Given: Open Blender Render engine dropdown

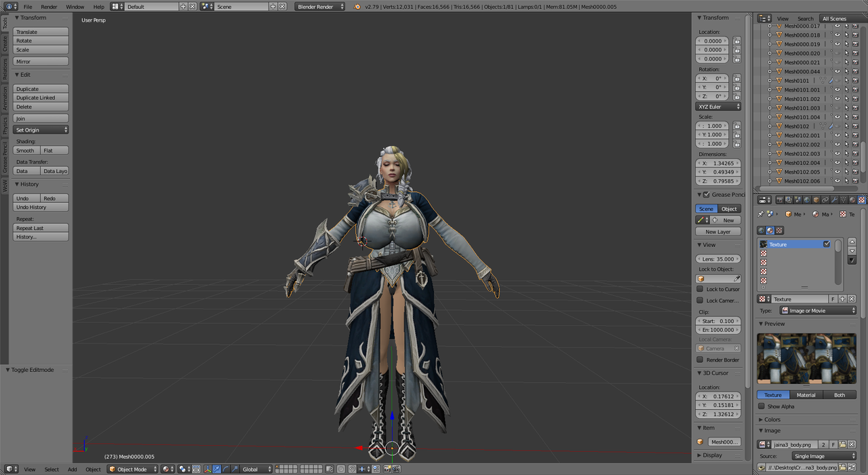Looking at the screenshot, I should pos(319,6).
